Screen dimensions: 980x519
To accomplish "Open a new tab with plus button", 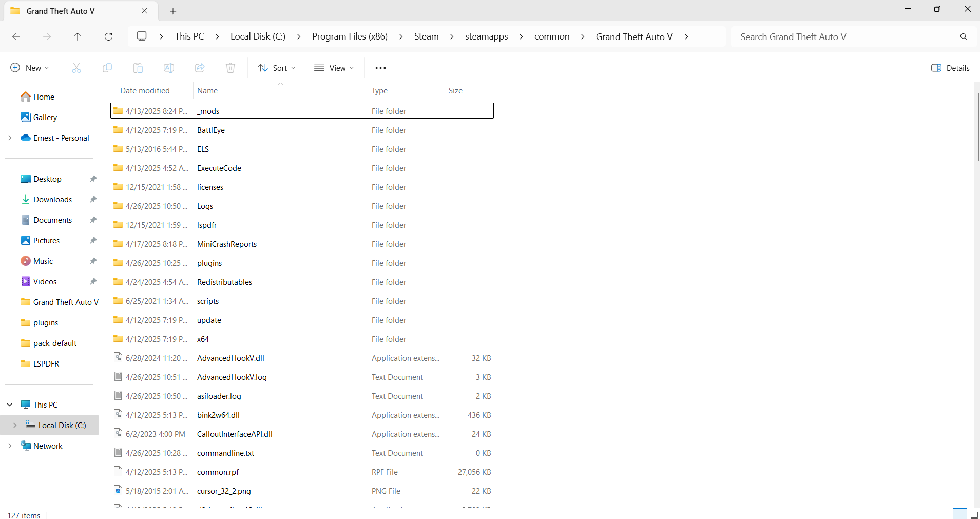I will 173,11.
